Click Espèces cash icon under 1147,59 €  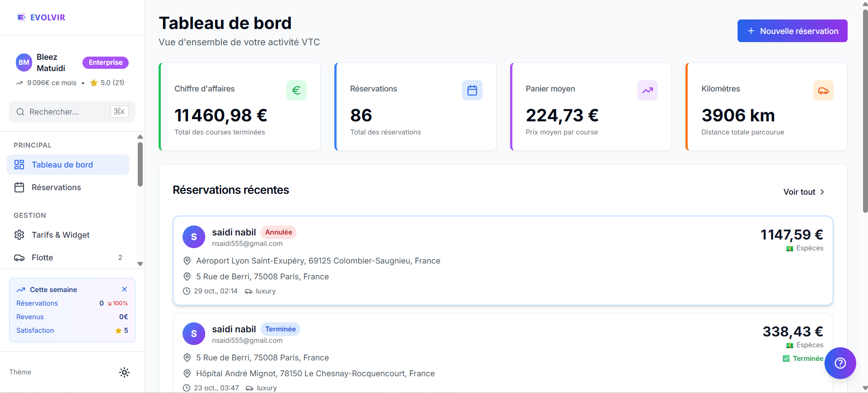790,249
